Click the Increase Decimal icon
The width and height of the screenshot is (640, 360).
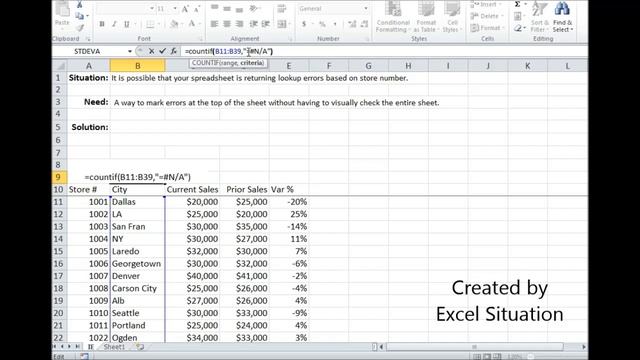click(x=352, y=24)
